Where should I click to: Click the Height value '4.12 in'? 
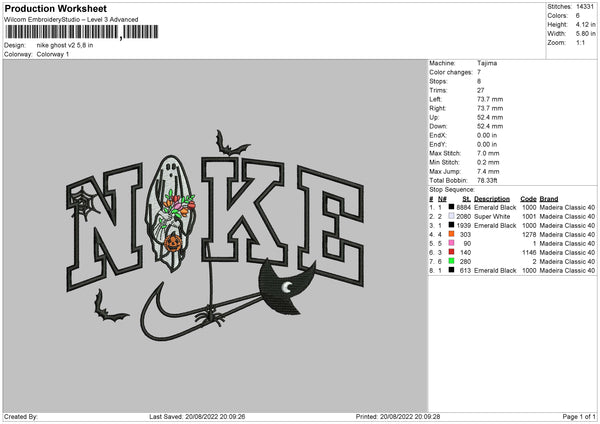click(585, 24)
